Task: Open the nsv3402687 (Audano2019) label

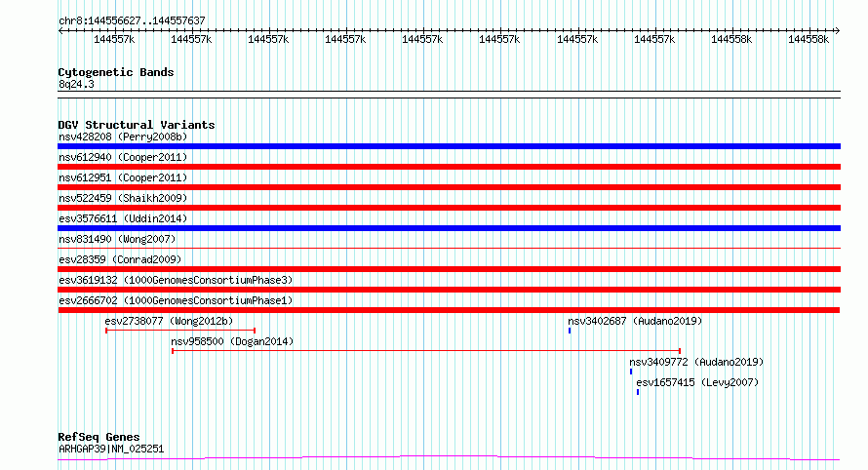Action: point(635,321)
